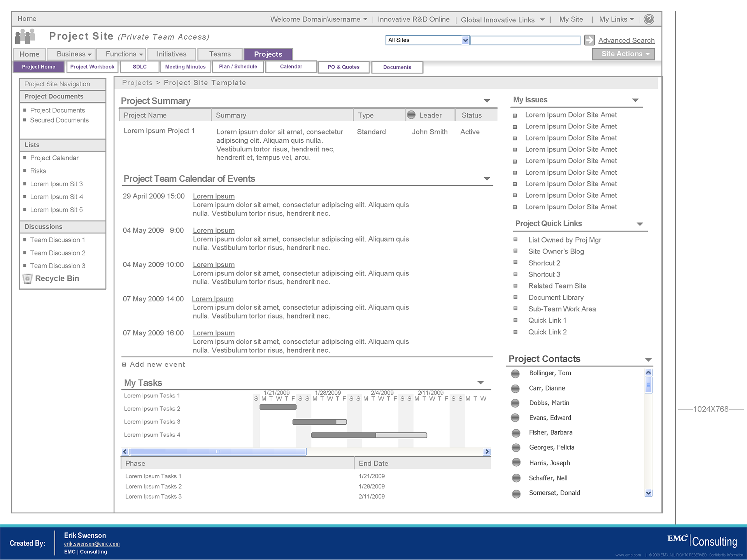Open first Lorem Ipsum event on 29 April
Screen dimensions: 747x560
coord(214,196)
